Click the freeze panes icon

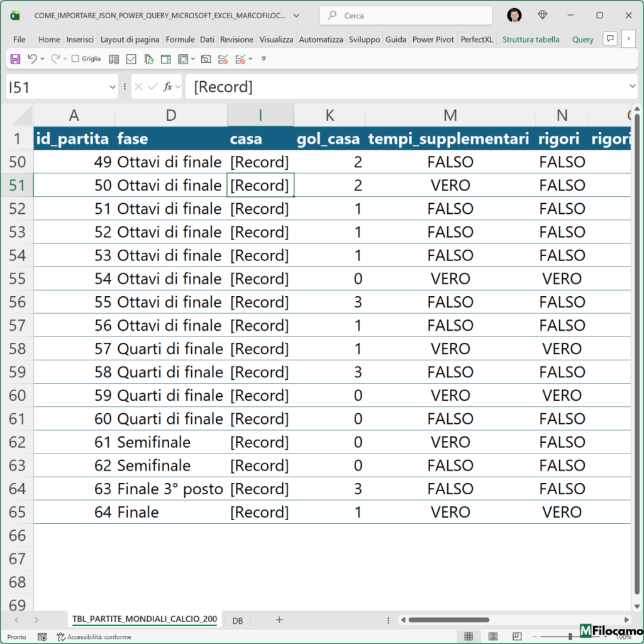coord(183,59)
